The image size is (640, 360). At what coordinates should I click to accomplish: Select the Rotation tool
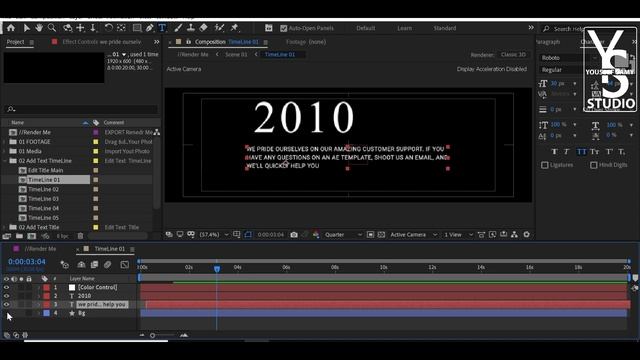(x=108, y=28)
